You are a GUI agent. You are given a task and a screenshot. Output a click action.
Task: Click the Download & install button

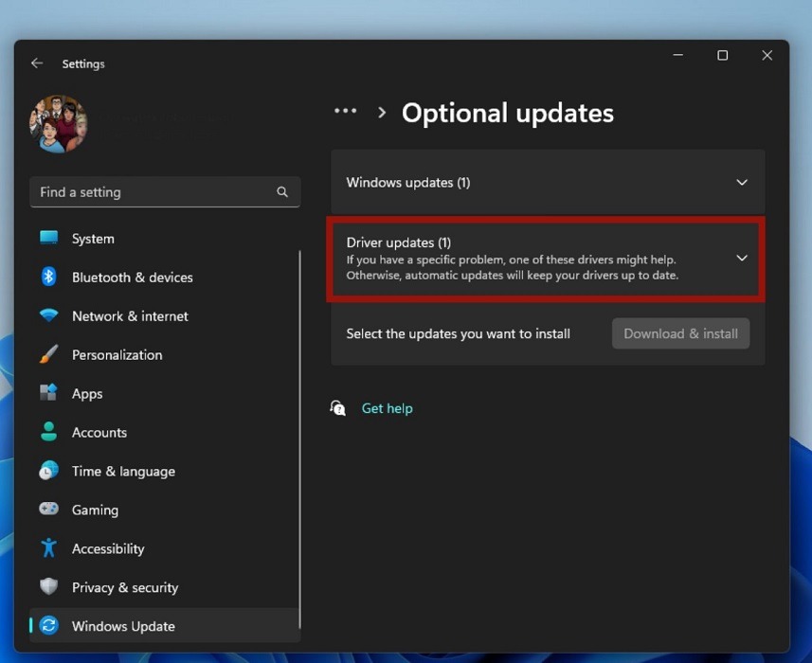coord(680,333)
